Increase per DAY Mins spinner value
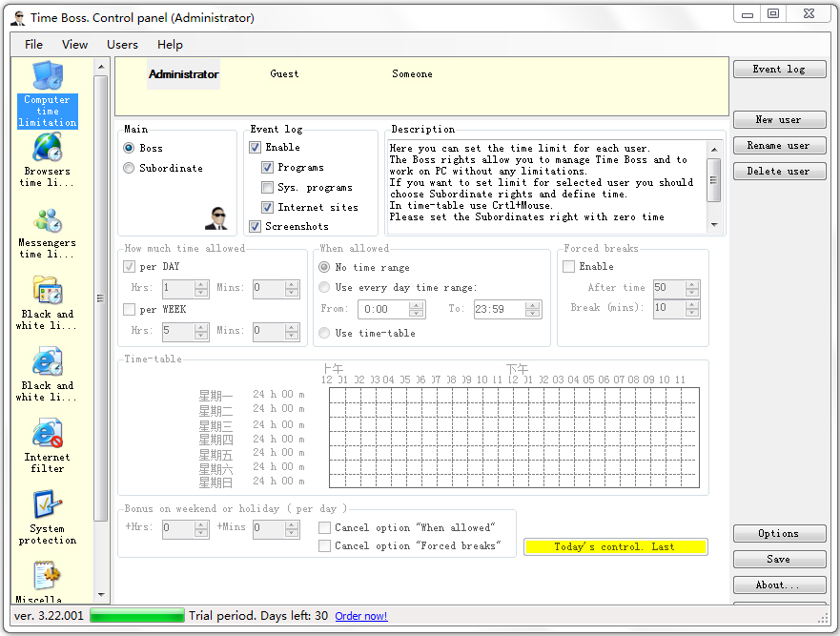Image resolution: width=840 pixels, height=636 pixels. 292,284
